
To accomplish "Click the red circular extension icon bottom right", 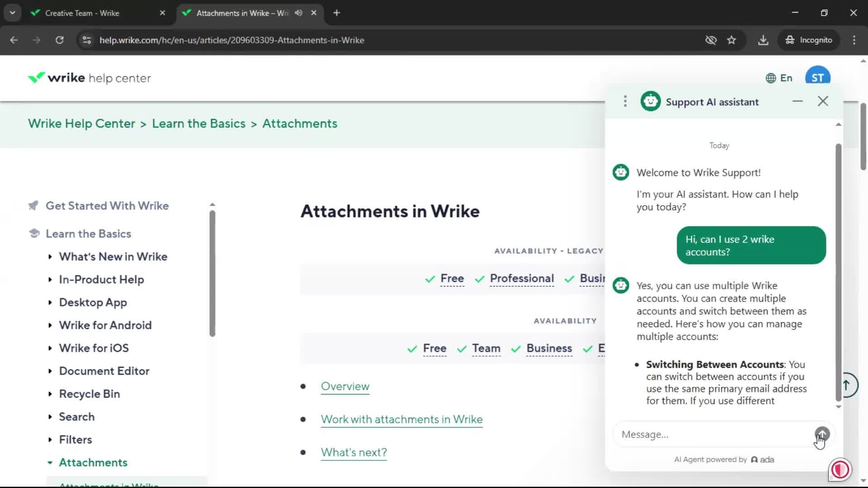I will click(x=840, y=470).
